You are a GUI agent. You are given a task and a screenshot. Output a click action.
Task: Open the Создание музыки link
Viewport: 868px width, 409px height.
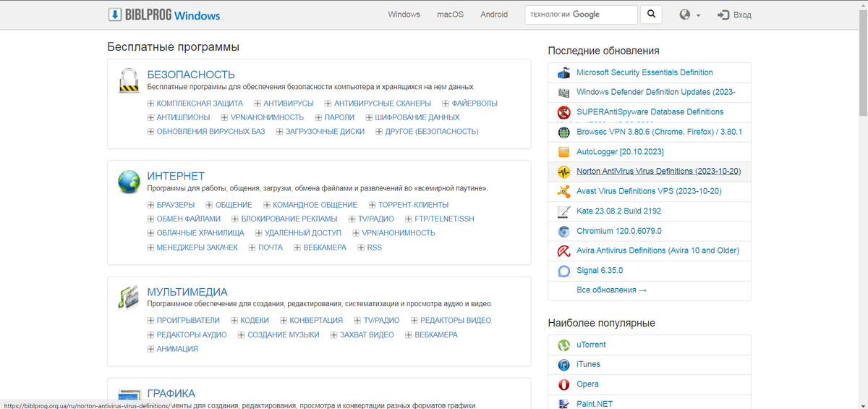point(284,334)
